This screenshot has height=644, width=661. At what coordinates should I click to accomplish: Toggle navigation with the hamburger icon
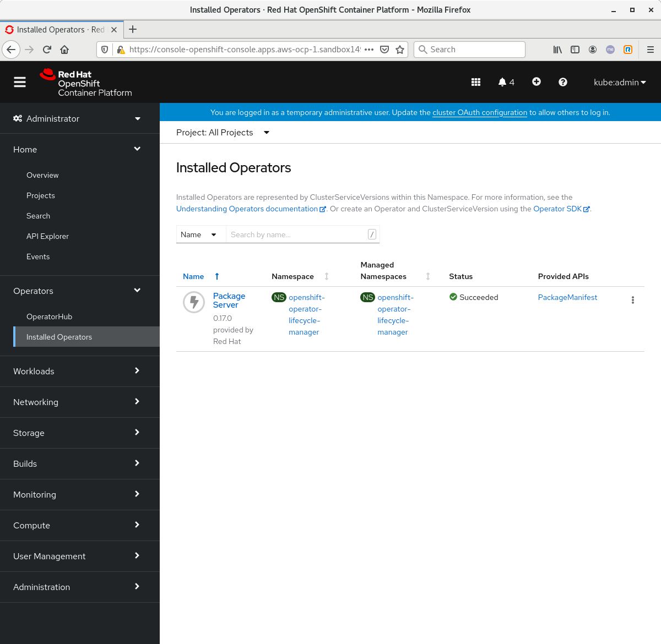(x=19, y=81)
